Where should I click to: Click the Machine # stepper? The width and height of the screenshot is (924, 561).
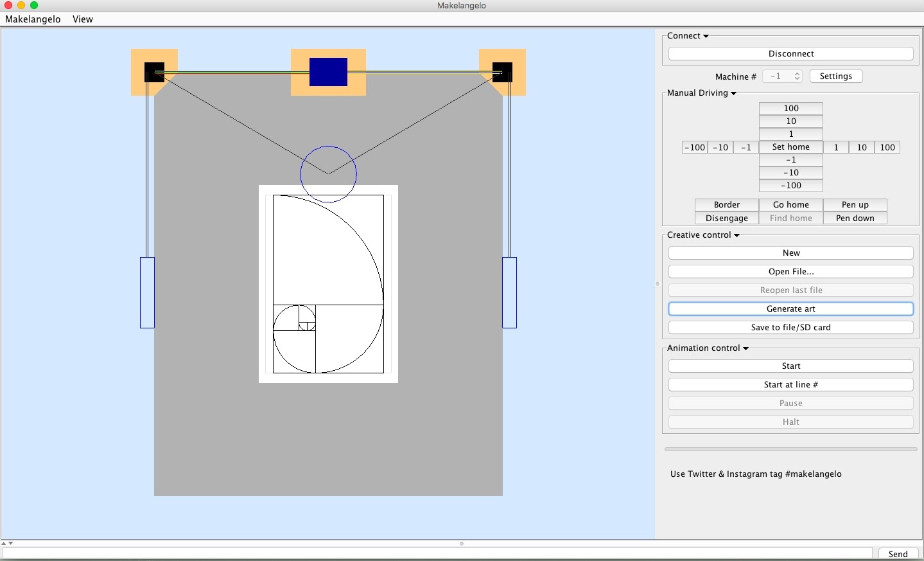point(798,76)
